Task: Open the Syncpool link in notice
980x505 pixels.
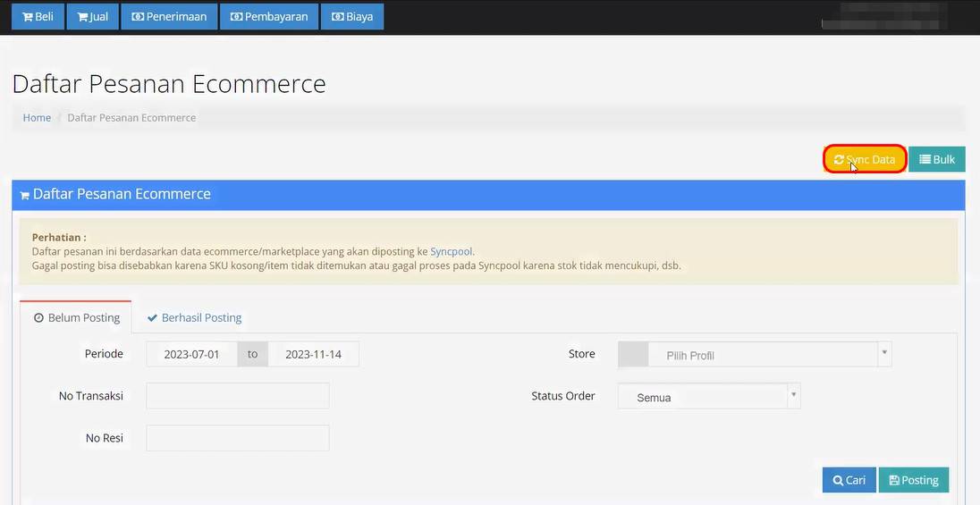Action: pyautogui.click(x=452, y=252)
